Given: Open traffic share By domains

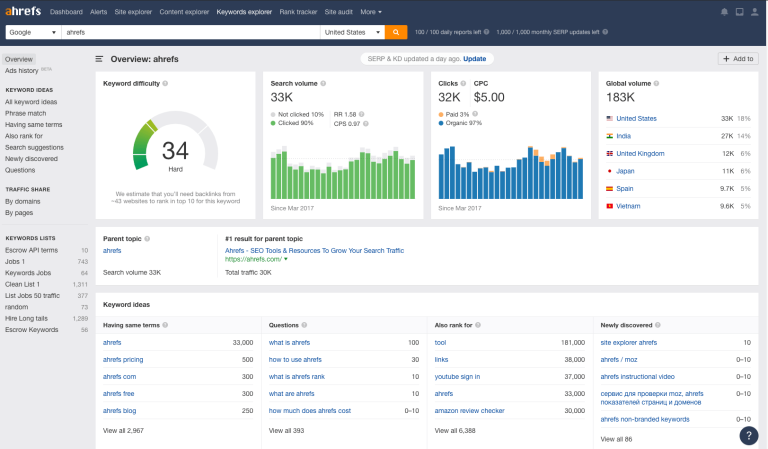Looking at the screenshot, I should [23, 201].
